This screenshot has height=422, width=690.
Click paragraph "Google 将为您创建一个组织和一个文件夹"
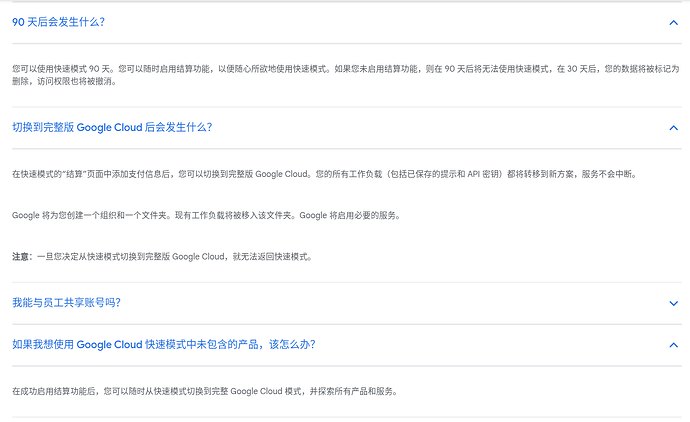[206, 216]
